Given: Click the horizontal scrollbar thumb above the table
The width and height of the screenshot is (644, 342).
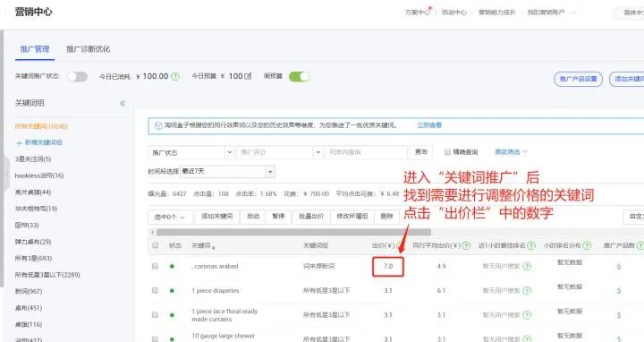Looking at the screenshot, I should click(x=293, y=232).
